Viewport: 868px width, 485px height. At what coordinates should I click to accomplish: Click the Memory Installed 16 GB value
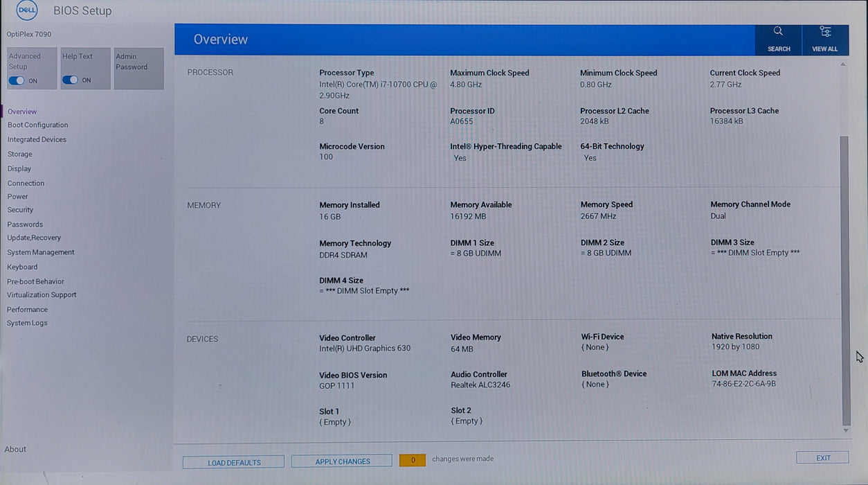pos(330,217)
